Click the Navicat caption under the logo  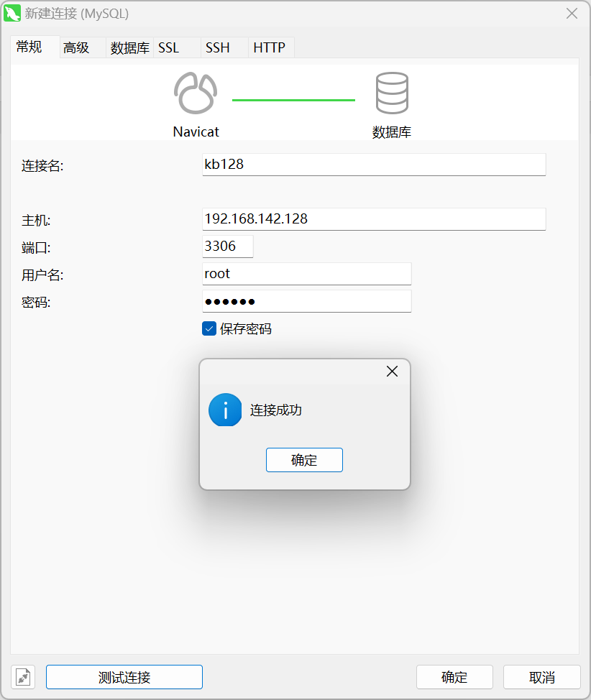click(x=196, y=132)
